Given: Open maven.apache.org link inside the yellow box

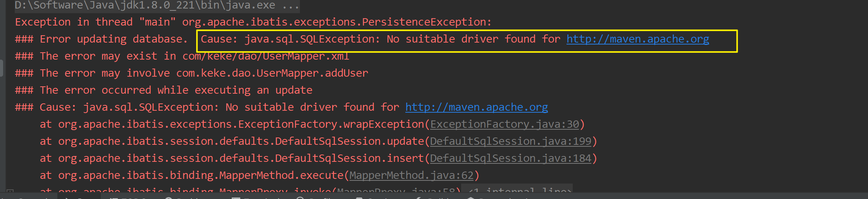Looking at the screenshot, I should [637, 39].
